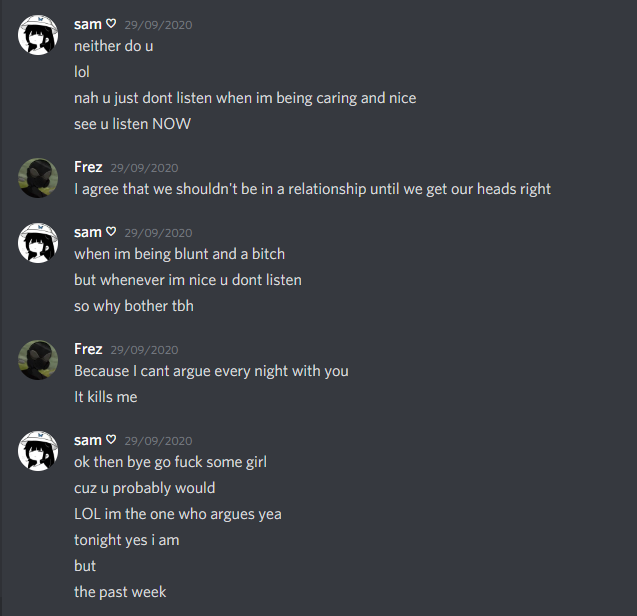Click the message 'nah u just dont listen'

tap(245, 98)
